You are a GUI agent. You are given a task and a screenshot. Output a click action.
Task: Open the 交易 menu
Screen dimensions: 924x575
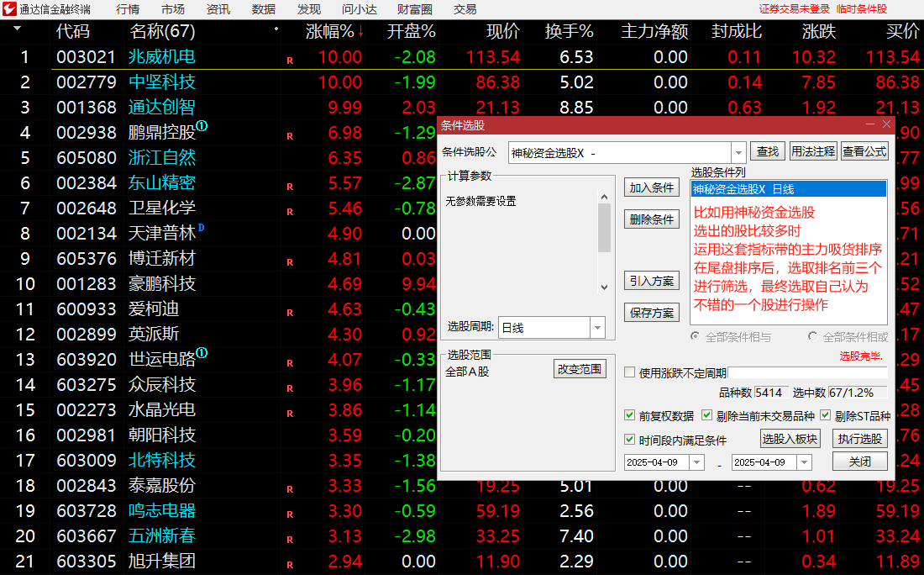coord(465,9)
